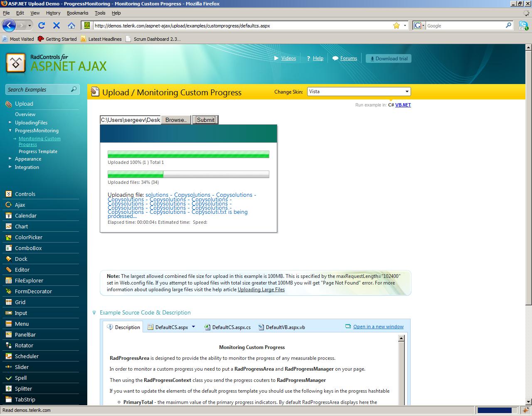Click the Search Examples magnifier icon
Screen dimensions: 532x416
(x=74, y=89)
